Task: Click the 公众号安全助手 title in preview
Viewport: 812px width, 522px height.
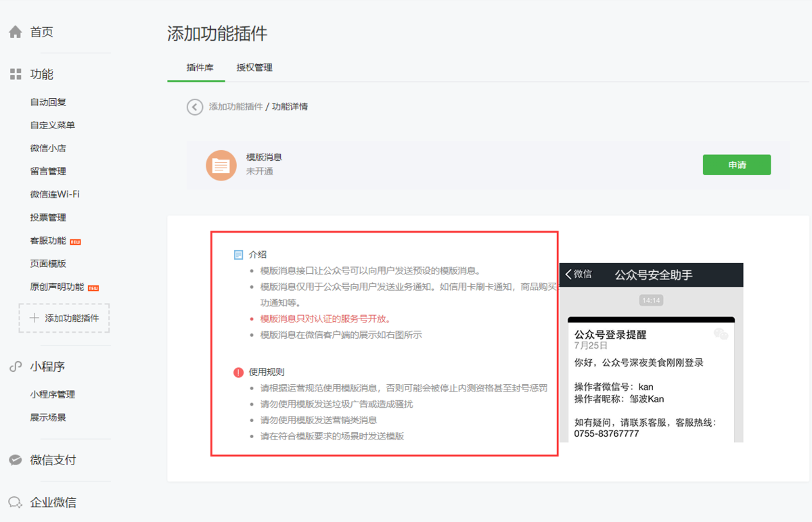Action: point(654,275)
